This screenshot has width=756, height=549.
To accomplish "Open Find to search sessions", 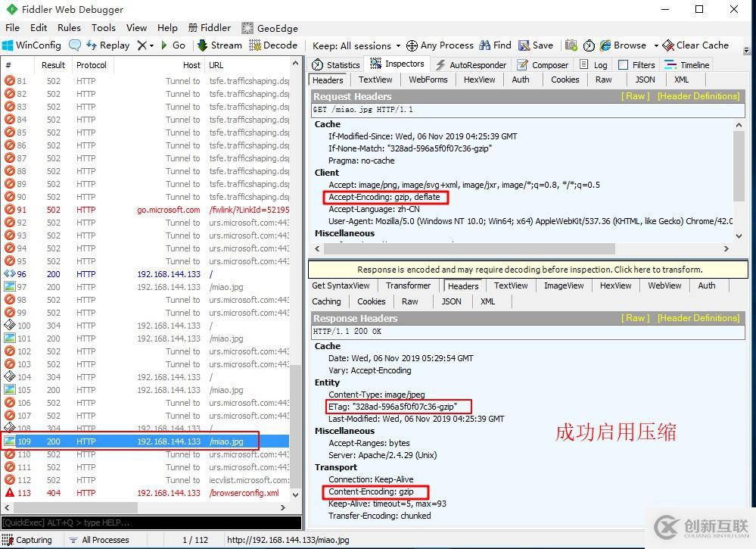I will coord(495,45).
